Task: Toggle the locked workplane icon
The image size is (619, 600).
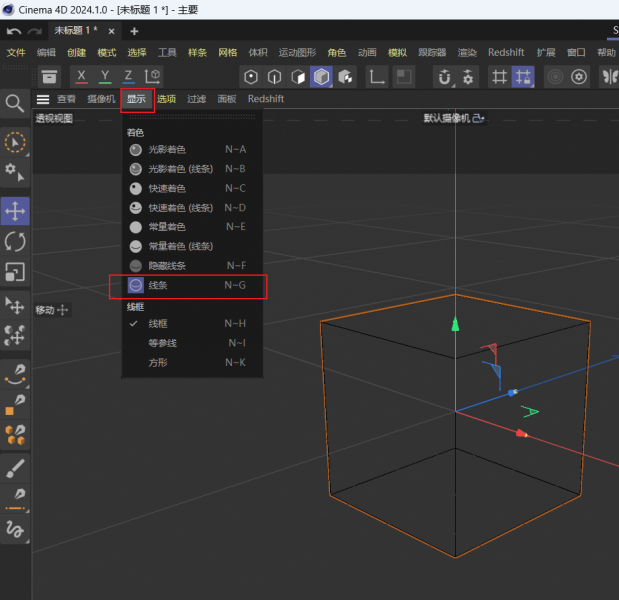Action: click(x=523, y=77)
